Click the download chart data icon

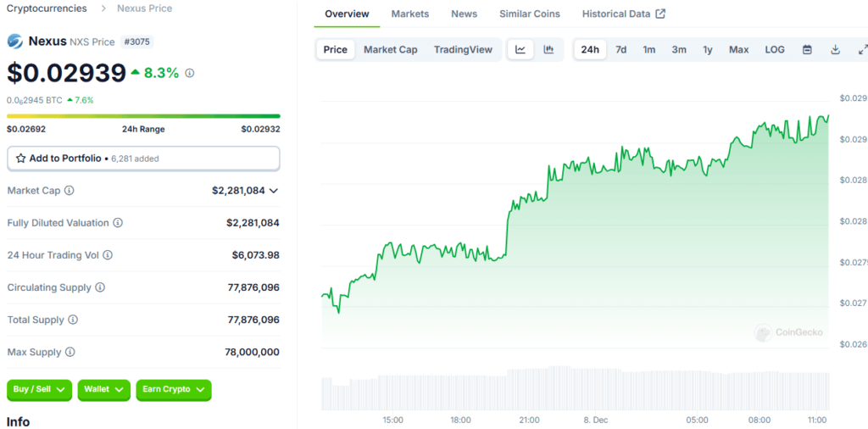click(835, 49)
